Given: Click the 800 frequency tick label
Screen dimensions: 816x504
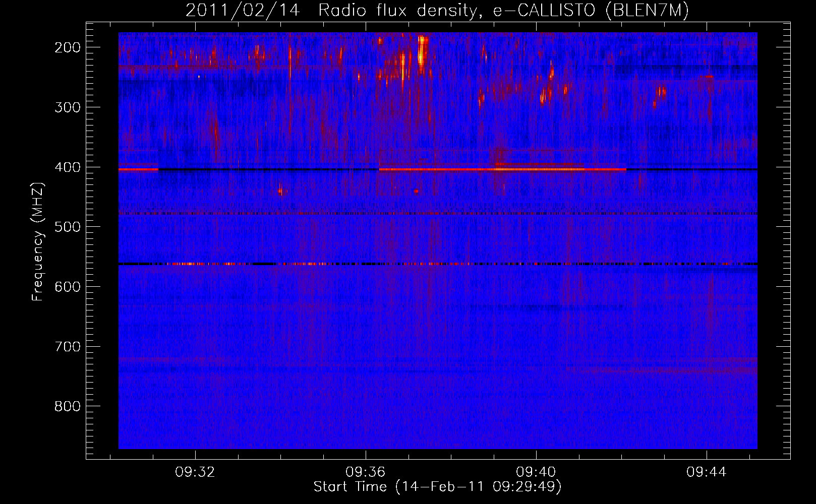Looking at the screenshot, I should tap(68, 406).
